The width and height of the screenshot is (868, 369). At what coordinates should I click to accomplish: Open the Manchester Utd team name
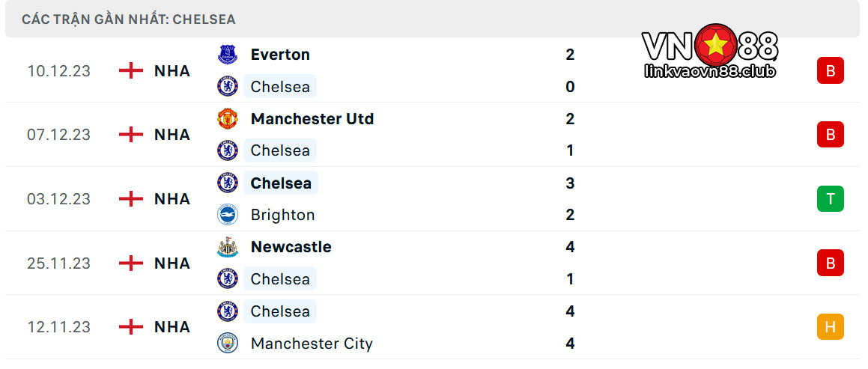point(312,119)
